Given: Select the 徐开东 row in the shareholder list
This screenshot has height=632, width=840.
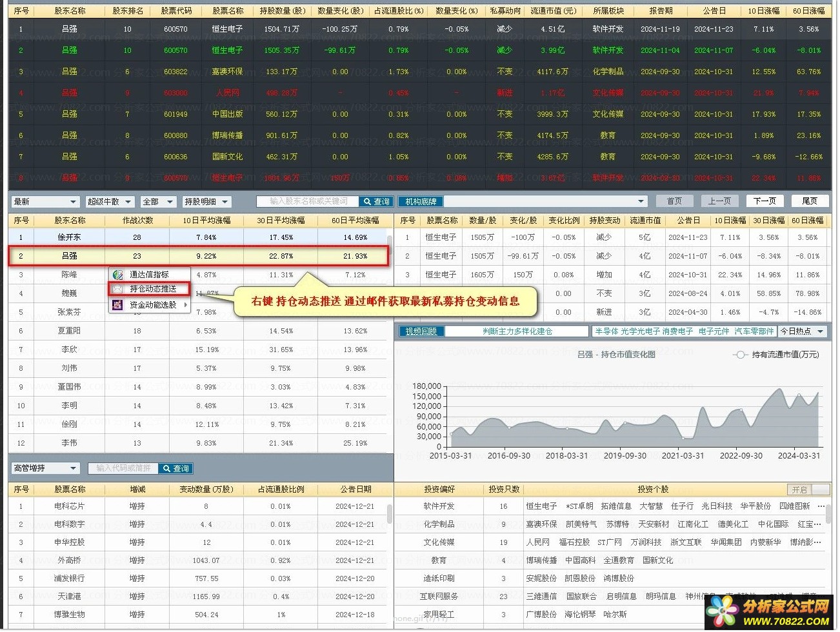Looking at the screenshot, I should [x=197, y=237].
